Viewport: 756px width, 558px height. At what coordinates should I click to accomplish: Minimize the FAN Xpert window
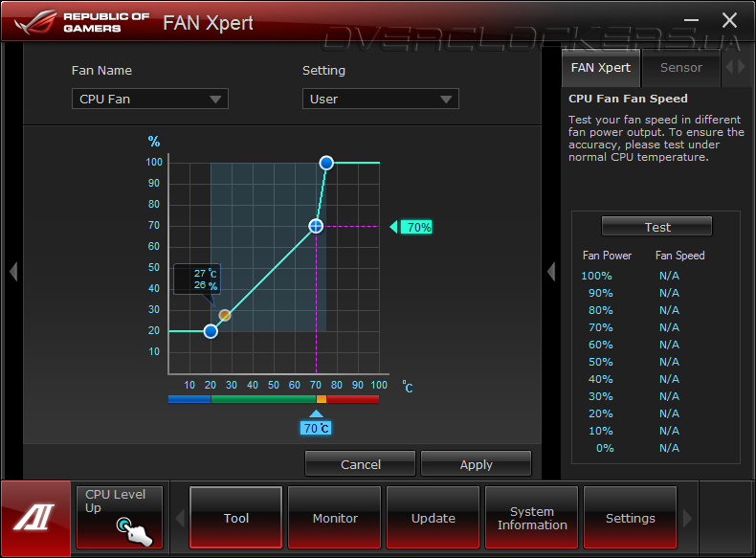(691, 20)
